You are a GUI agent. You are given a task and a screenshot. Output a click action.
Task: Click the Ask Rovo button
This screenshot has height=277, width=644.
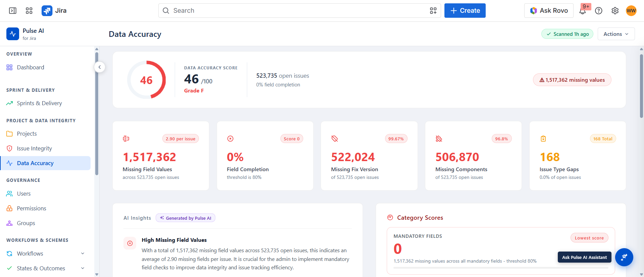(x=549, y=11)
